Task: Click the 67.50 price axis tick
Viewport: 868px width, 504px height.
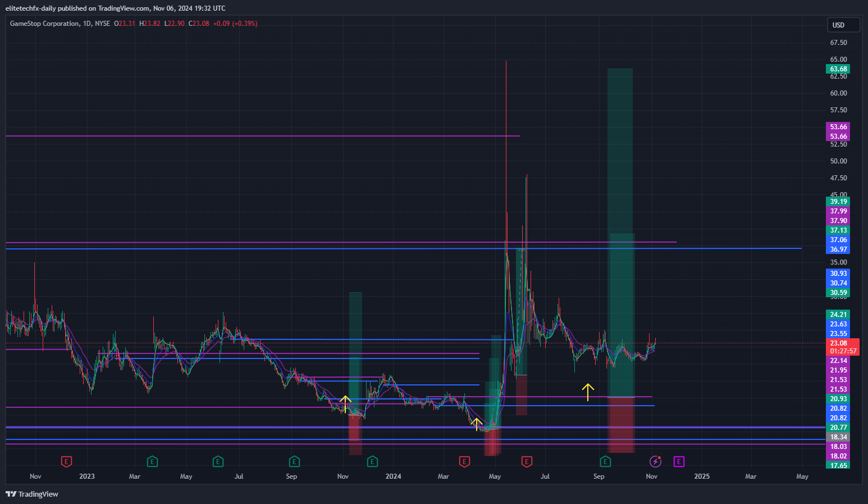Action: [838, 43]
